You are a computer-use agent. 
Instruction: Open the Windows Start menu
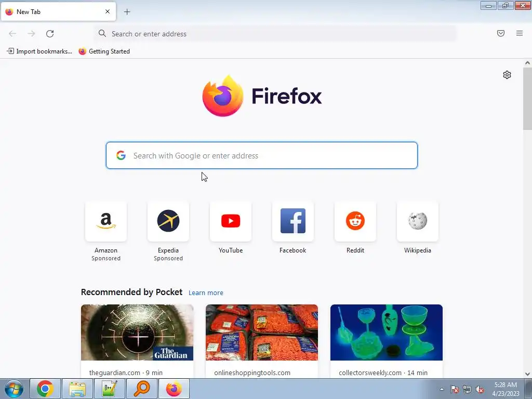[x=14, y=389]
